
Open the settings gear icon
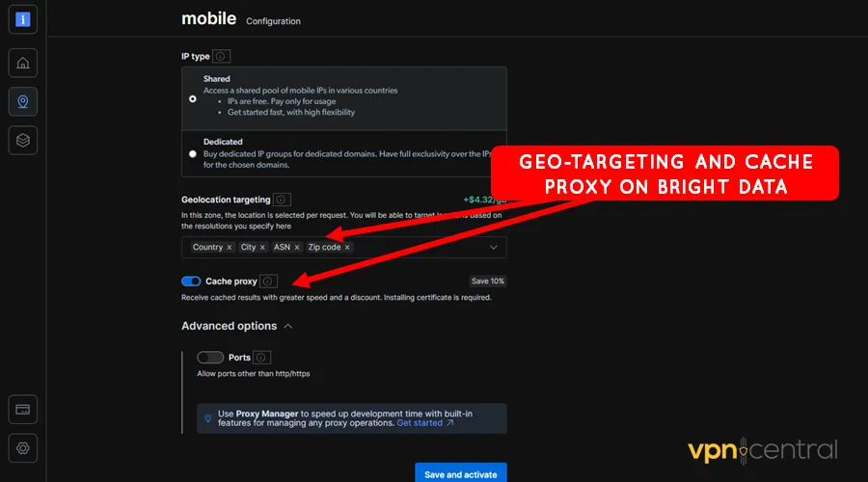[23, 448]
